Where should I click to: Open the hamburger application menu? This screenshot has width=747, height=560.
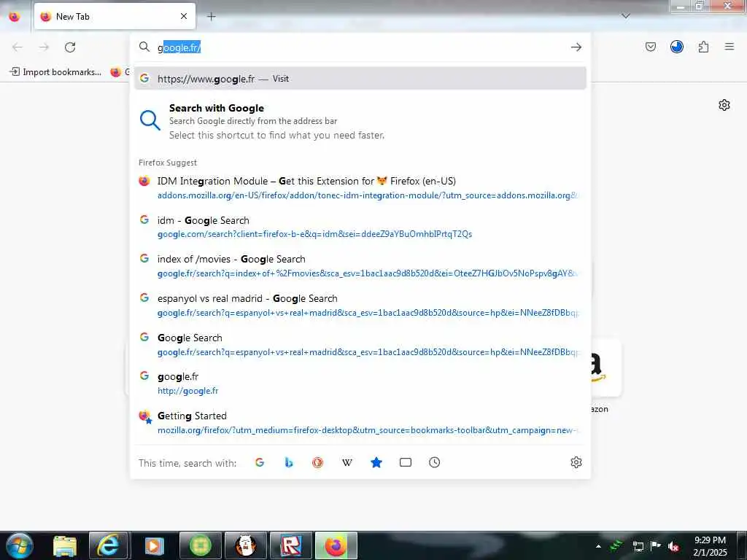point(729,47)
